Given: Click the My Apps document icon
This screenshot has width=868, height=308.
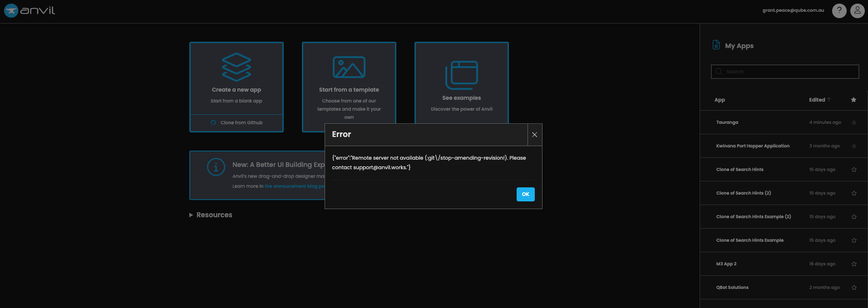Looking at the screenshot, I should 716,45.
